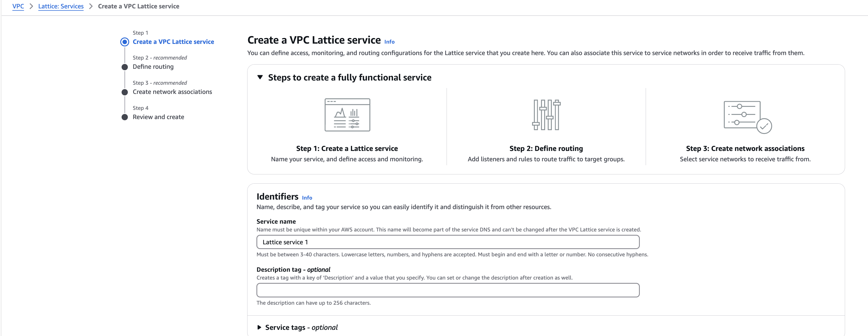Click the Step 1 active wizard circle

pyautogui.click(x=125, y=42)
